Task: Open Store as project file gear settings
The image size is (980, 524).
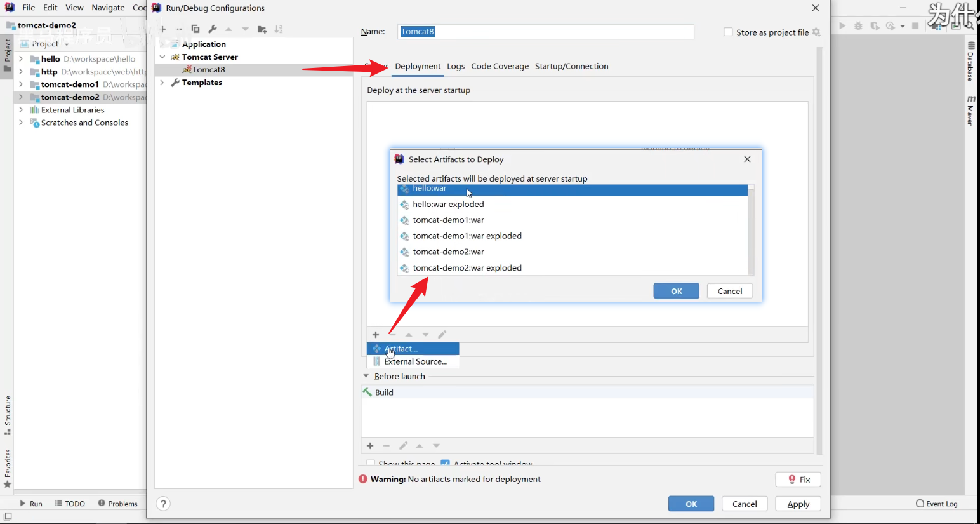Action: [x=816, y=32]
